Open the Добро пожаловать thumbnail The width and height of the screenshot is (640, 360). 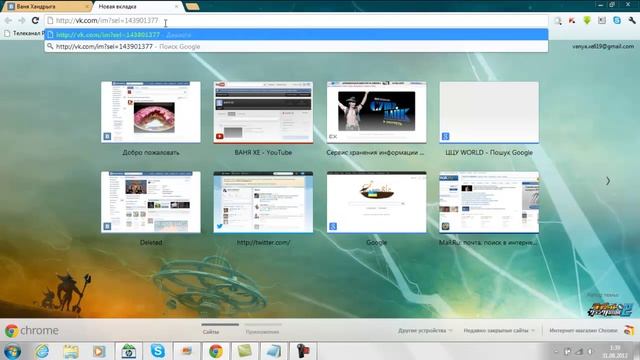point(151,112)
